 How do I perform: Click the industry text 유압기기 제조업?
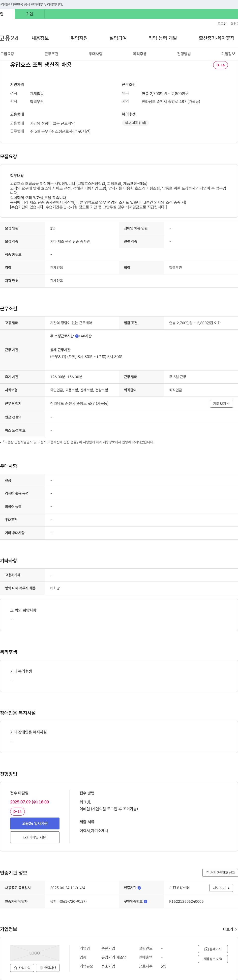point(114,957)
